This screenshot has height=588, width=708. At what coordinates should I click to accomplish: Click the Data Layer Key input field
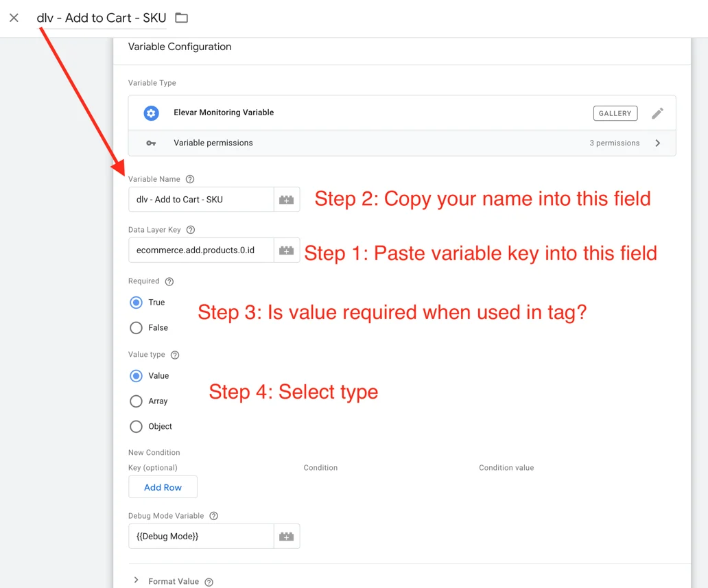pos(202,250)
